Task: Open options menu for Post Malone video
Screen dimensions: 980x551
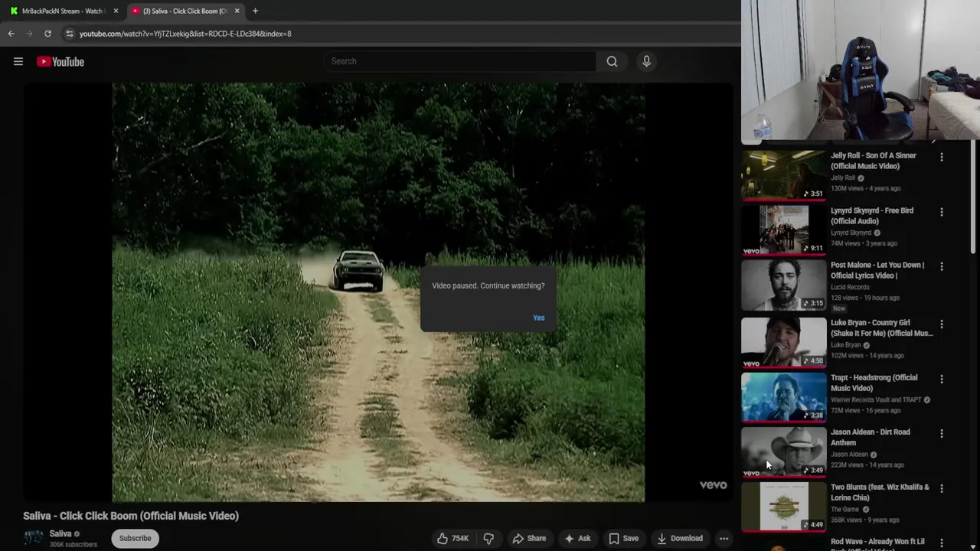Action: click(x=942, y=266)
